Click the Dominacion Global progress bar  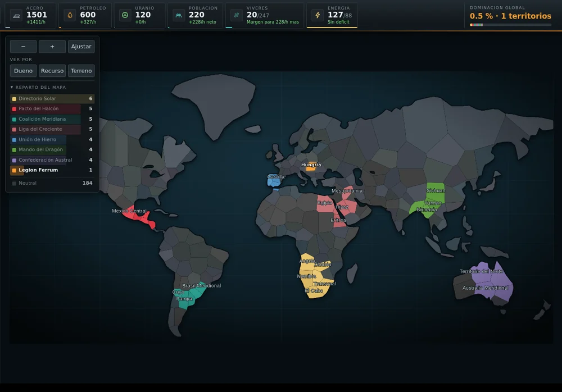(x=510, y=25)
